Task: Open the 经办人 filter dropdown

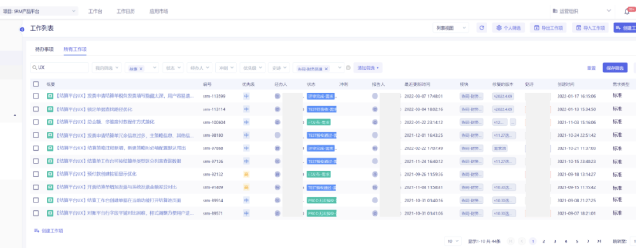Action: 199,68
